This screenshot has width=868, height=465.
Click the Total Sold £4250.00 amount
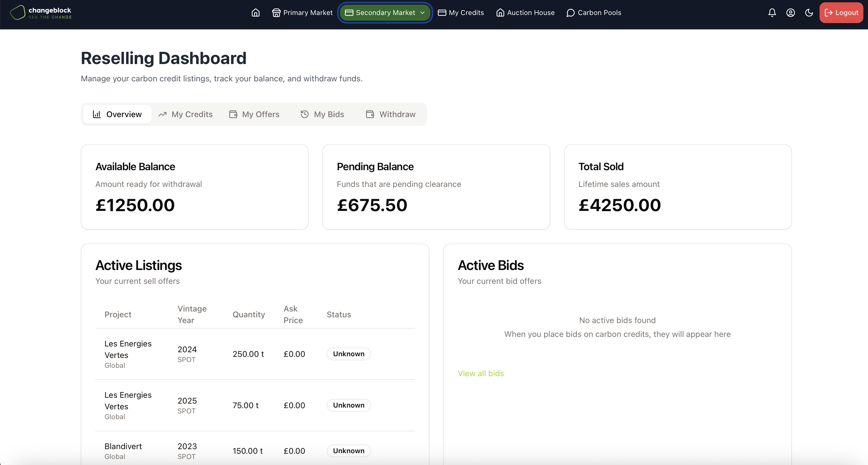(620, 205)
